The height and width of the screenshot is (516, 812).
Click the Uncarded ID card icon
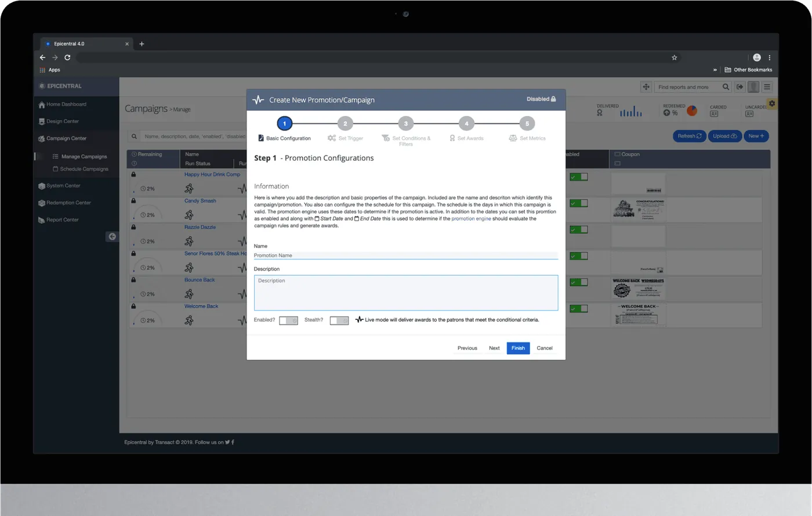point(749,114)
